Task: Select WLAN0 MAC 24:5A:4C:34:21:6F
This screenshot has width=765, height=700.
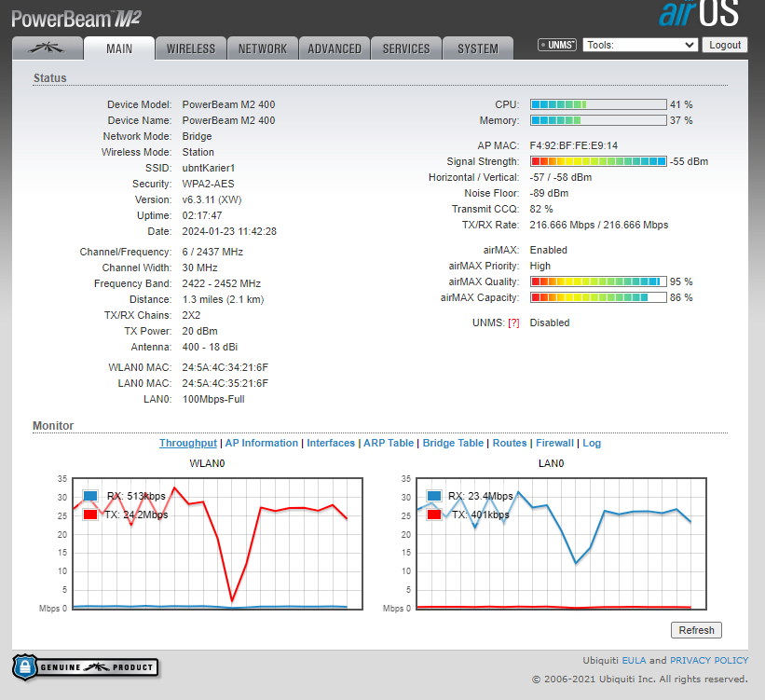Action: 225,367
